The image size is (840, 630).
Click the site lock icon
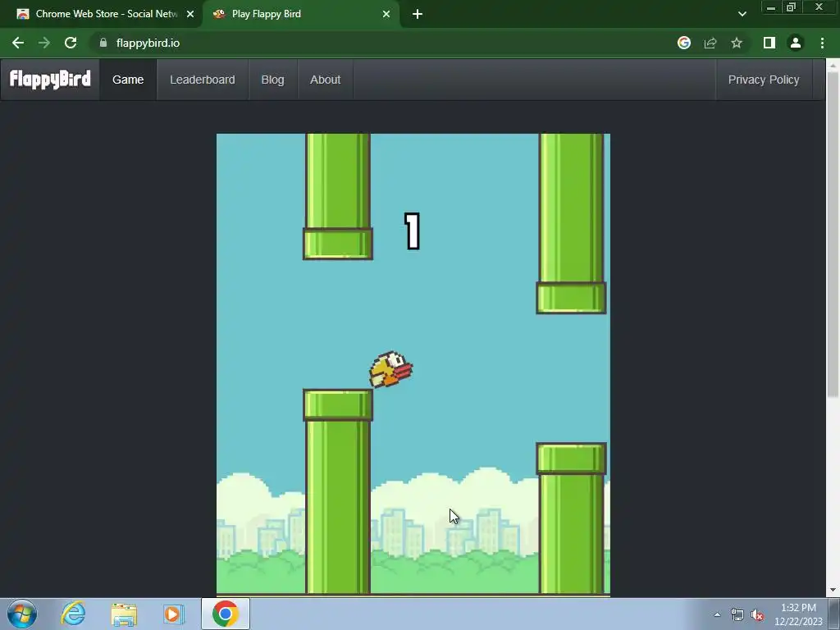(x=103, y=43)
